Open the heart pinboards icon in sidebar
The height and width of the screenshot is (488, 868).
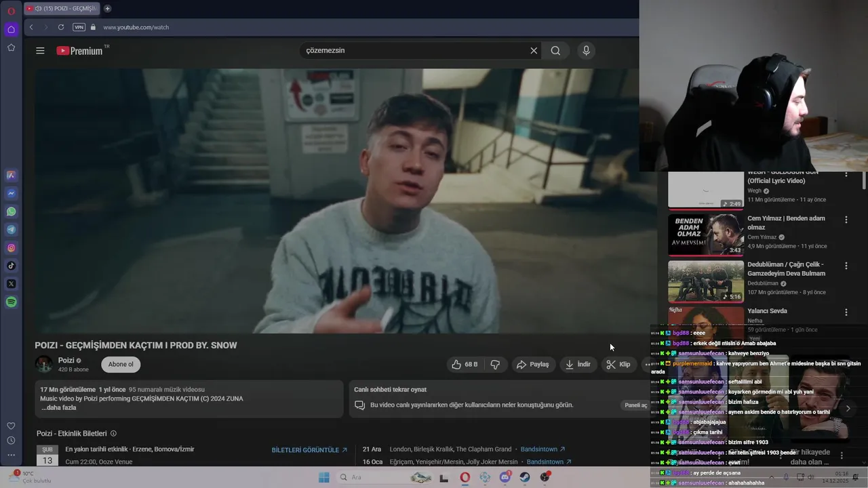click(11, 426)
